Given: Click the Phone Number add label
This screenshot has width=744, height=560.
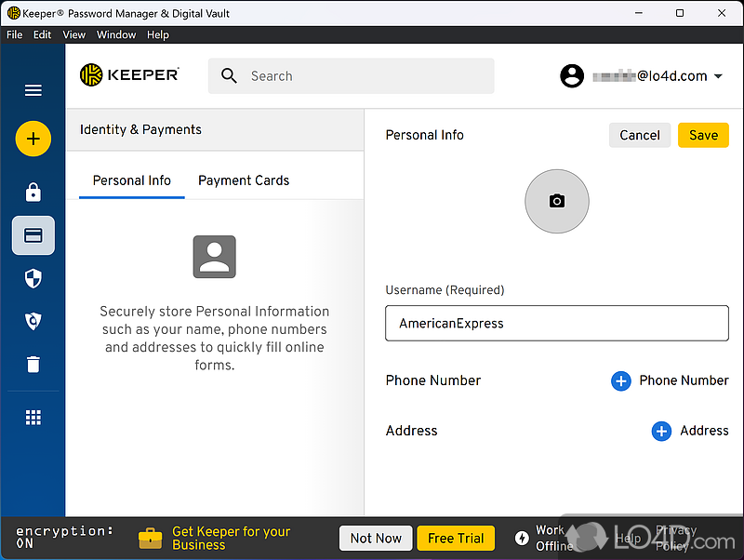Looking at the screenshot, I should [684, 380].
